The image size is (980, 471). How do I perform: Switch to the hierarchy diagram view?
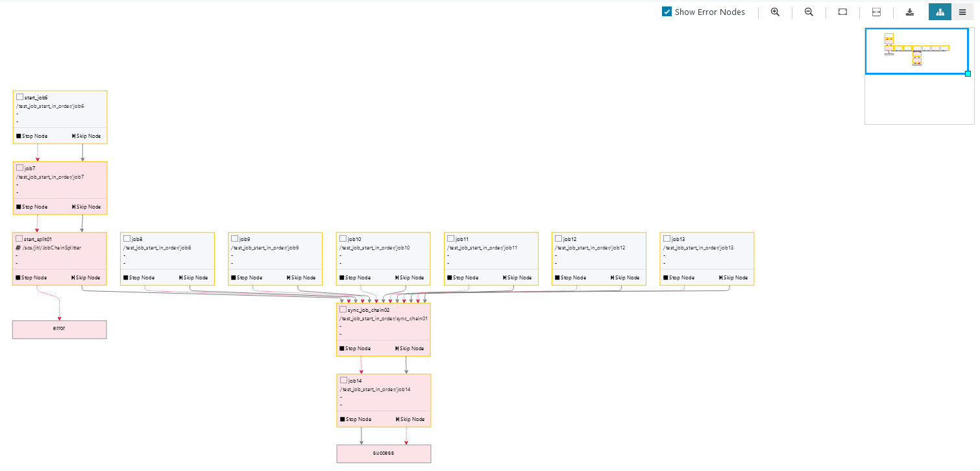[940, 12]
